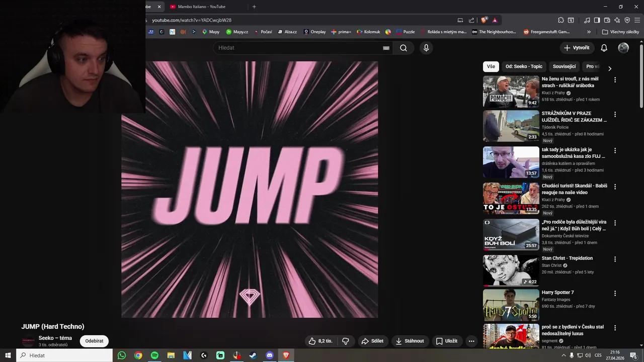Image resolution: width=644 pixels, height=362 pixels.
Task: Dislike the video with thumbs-down icon
Action: [x=346, y=341]
